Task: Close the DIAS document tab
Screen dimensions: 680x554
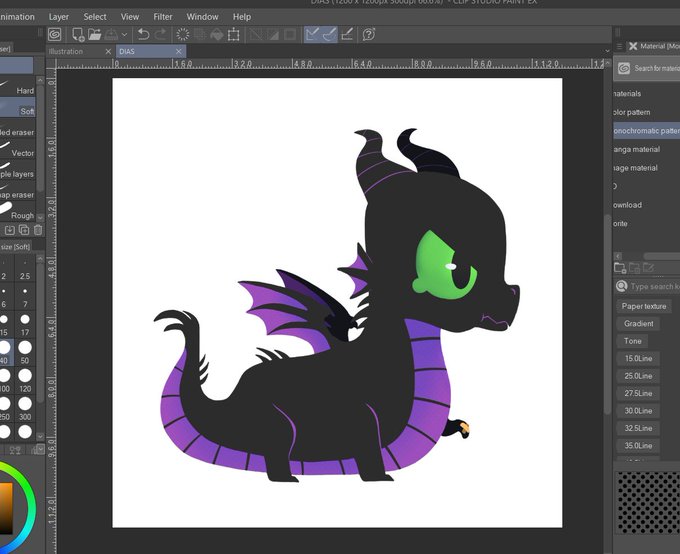Action: click(x=179, y=51)
